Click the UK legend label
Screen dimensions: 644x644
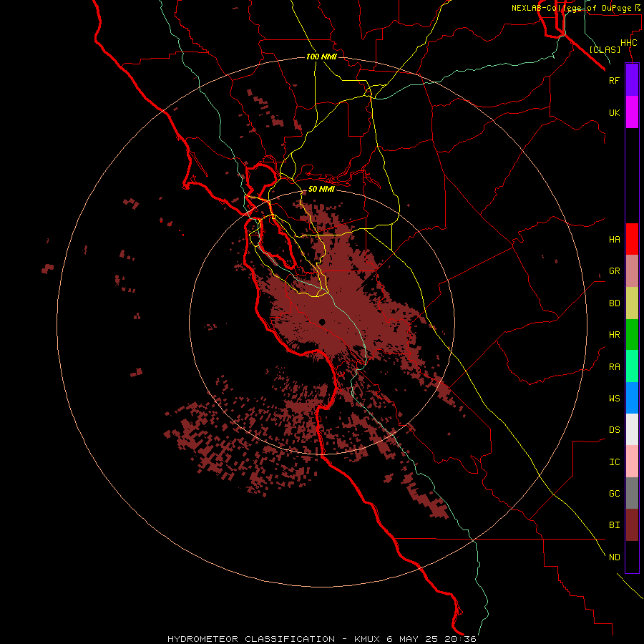(614, 112)
